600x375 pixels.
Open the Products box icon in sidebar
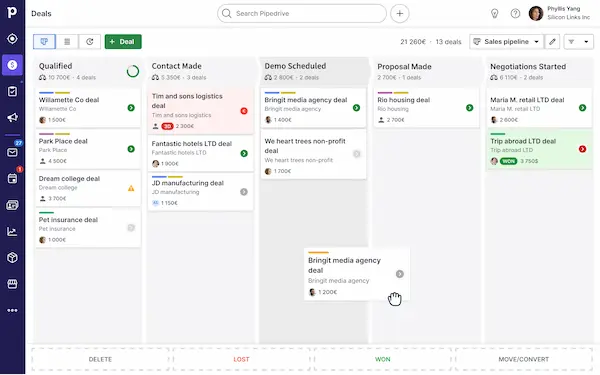(x=12, y=258)
